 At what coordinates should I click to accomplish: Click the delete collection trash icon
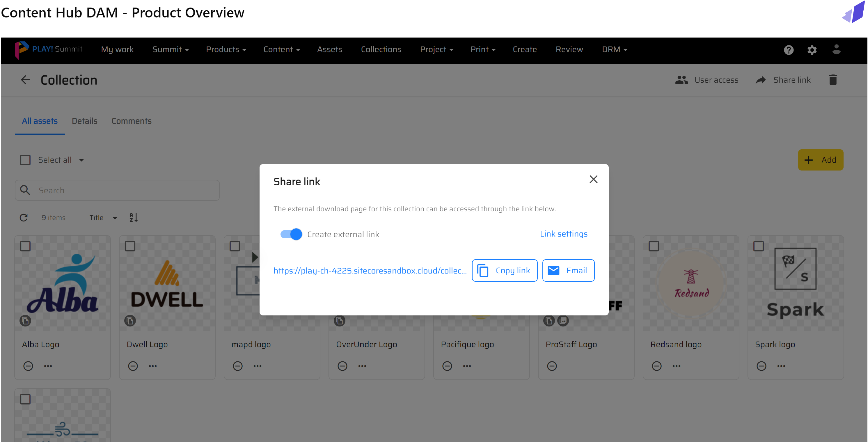833,80
